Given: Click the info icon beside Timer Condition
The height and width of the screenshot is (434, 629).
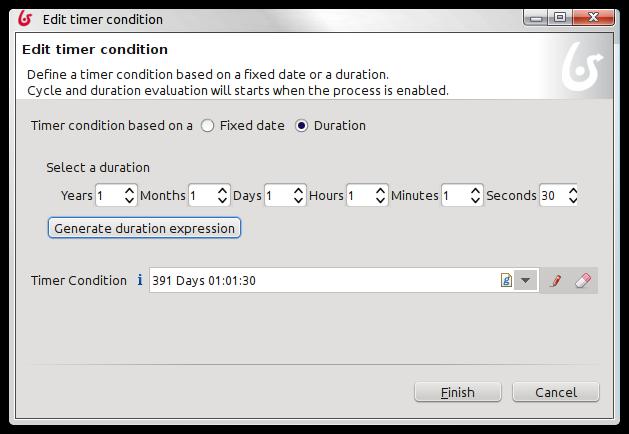Looking at the screenshot, I should tap(140, 280).
